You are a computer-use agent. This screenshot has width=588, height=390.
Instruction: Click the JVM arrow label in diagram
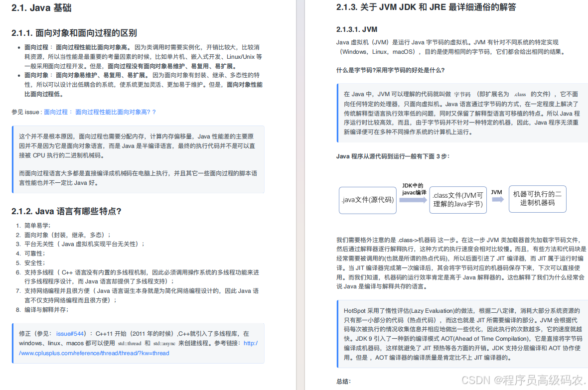coord(496,192)
